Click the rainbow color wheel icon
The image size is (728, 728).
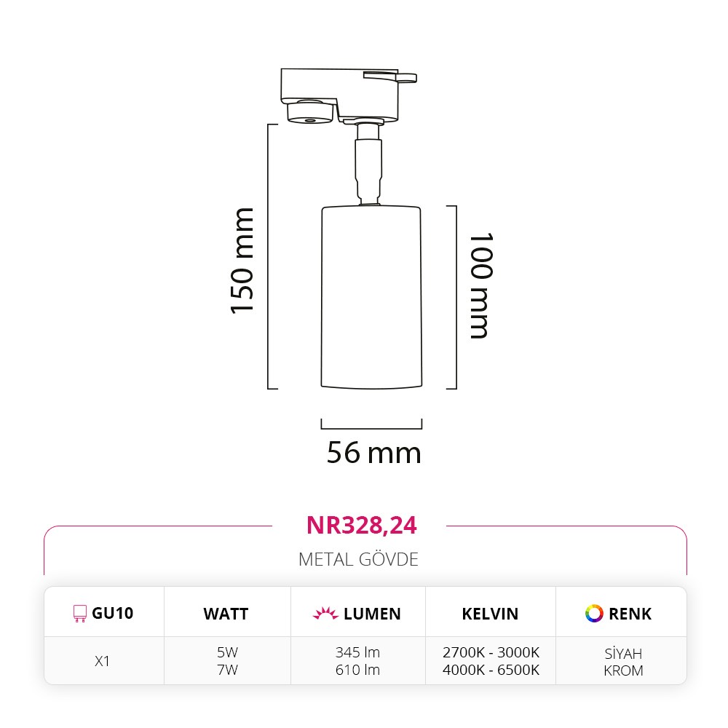(x=594, y=613)
